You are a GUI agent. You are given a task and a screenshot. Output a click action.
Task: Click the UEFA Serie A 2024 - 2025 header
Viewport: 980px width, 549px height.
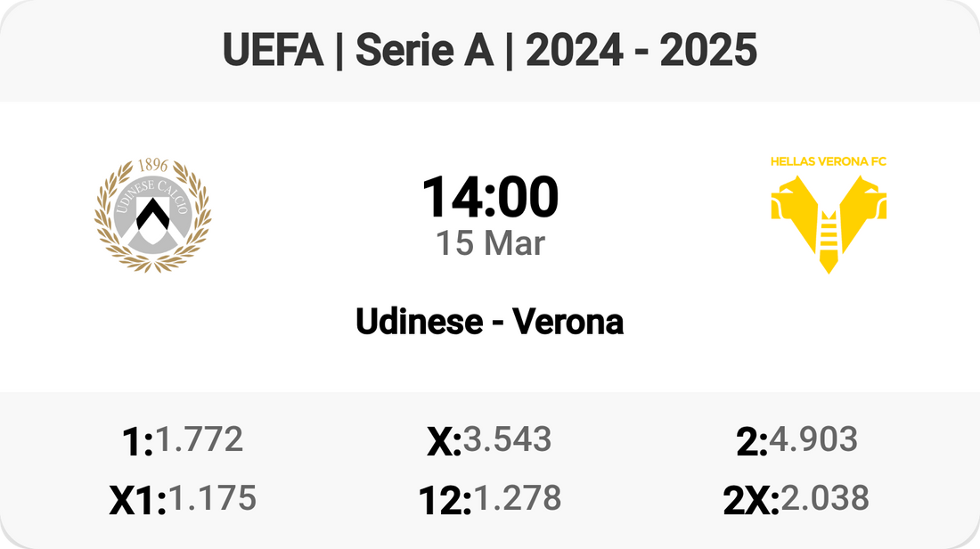coord(490,51)
